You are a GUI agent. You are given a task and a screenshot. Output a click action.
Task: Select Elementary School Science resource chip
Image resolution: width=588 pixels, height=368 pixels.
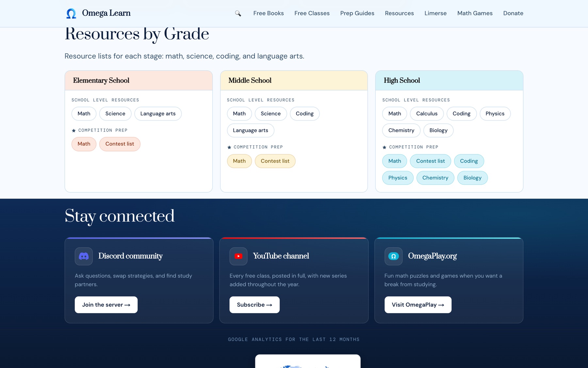click(x=115, y=114)
